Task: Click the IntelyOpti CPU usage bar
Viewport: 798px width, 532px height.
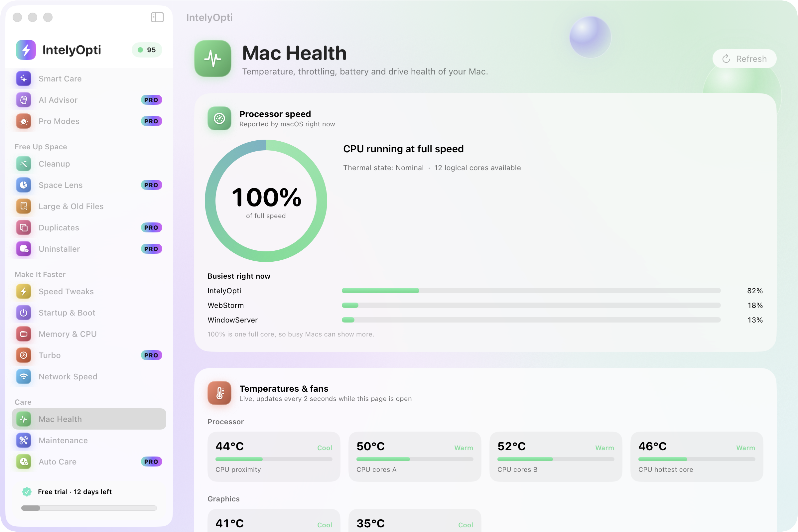Action: [x=531, y=291]
